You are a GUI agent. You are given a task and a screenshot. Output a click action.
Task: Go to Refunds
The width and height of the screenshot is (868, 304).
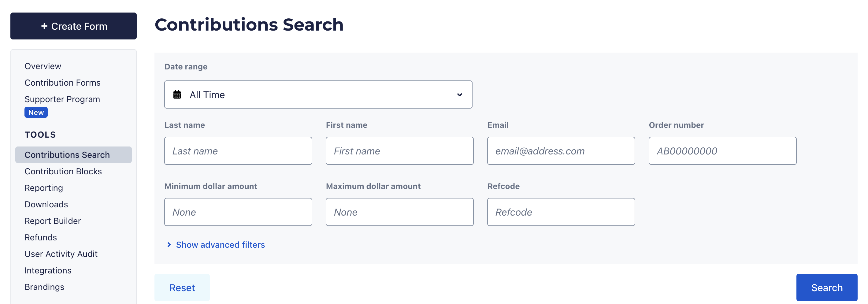click(40, 237)
